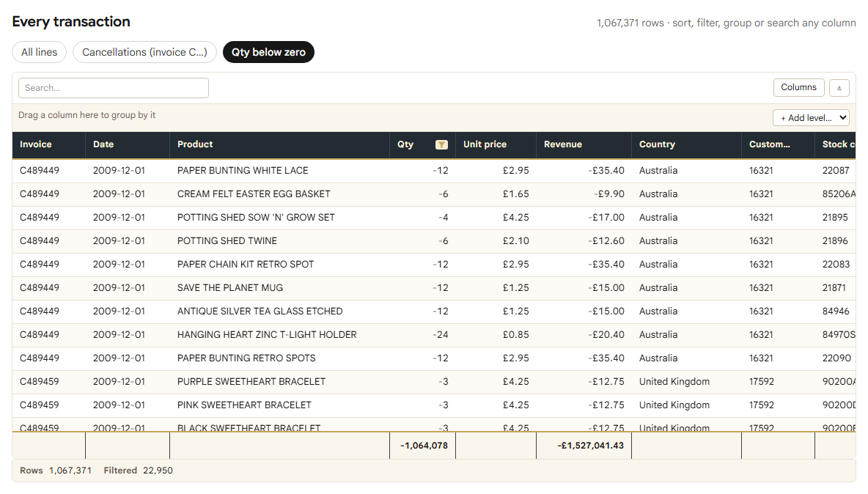The width and height of the screenshot is (868, 494).
Task: Click the -£20.40 revenue cell
Action: click(x=584, y=335)
